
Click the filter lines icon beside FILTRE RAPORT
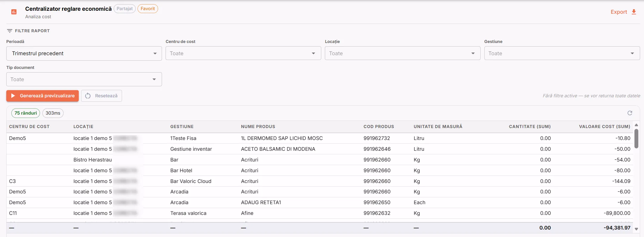[x=10, y=31]
